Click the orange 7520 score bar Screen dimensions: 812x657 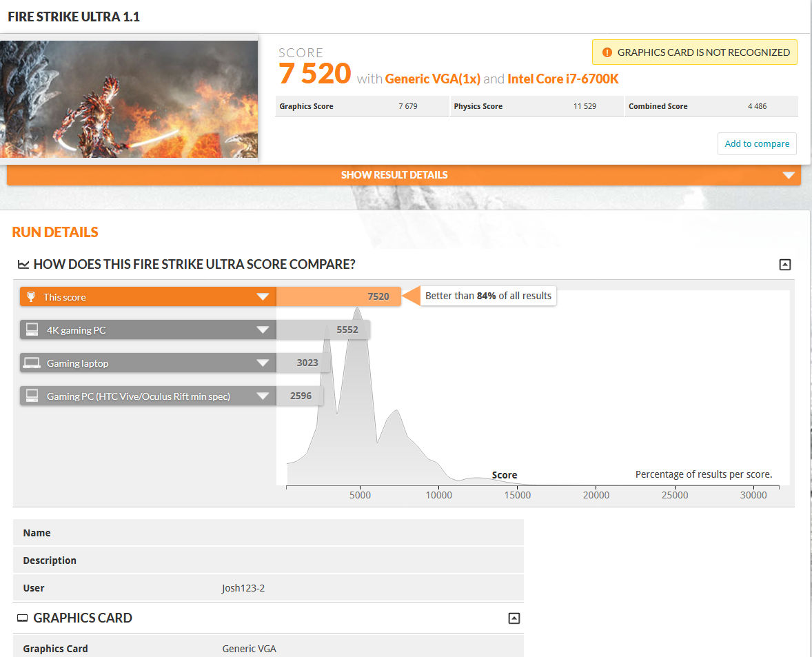pyautogui.click(x=338, y=296)
